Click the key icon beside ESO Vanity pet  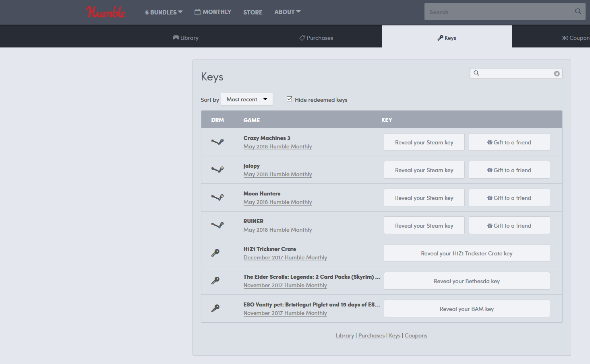coord(215,308)
